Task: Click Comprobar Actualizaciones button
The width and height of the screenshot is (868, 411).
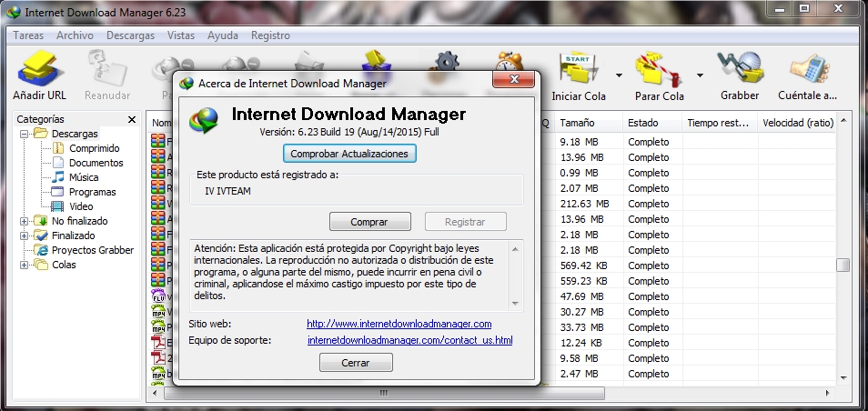Action: click(349, 154)
